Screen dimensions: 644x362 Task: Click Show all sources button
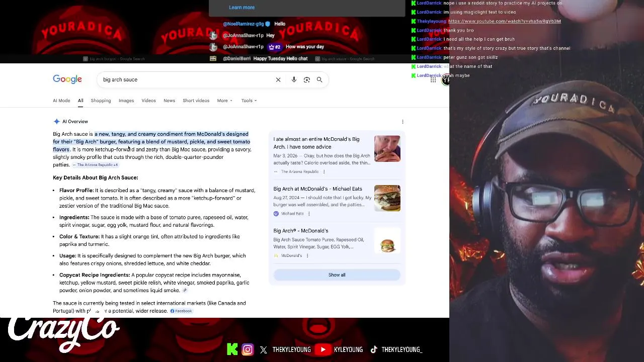pyautogui.click(x=337, y=275)
